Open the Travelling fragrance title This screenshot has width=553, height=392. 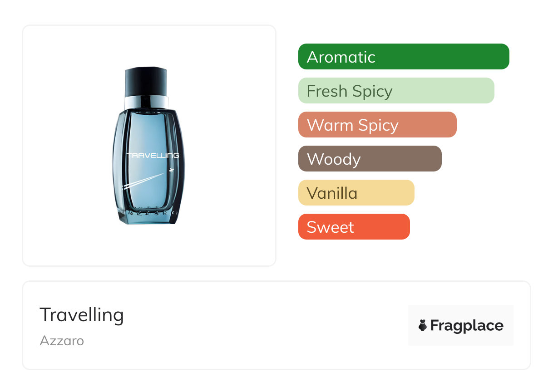[x=82, y=315]
